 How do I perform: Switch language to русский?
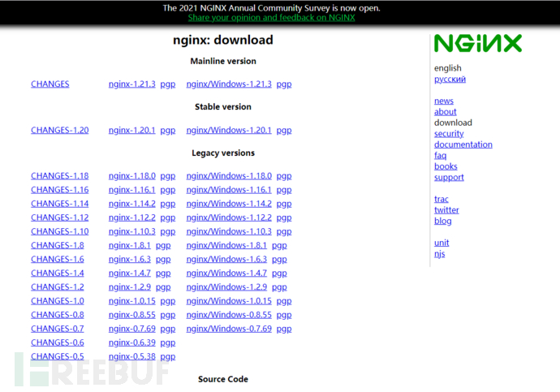[450, 80]
